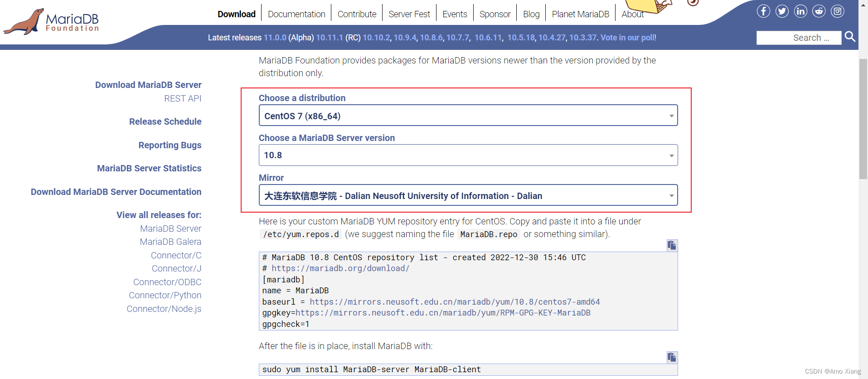Copy the repository entry code block
This screenshot has height=379, width=868.
tap(672, 245)
